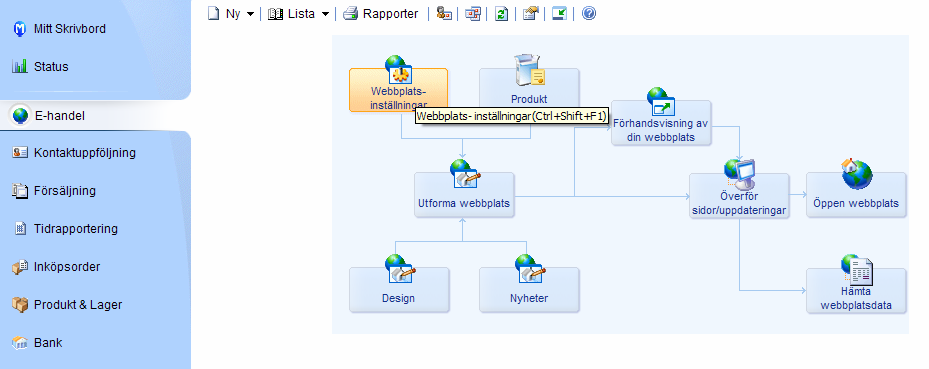Open help via the question mark icon
929x369 pixels.
coord(588,14)
